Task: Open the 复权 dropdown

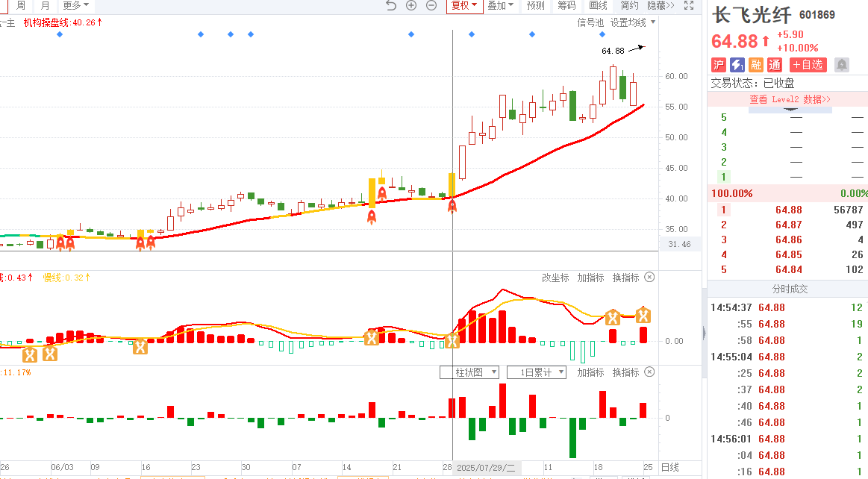Action: point(464,5)
